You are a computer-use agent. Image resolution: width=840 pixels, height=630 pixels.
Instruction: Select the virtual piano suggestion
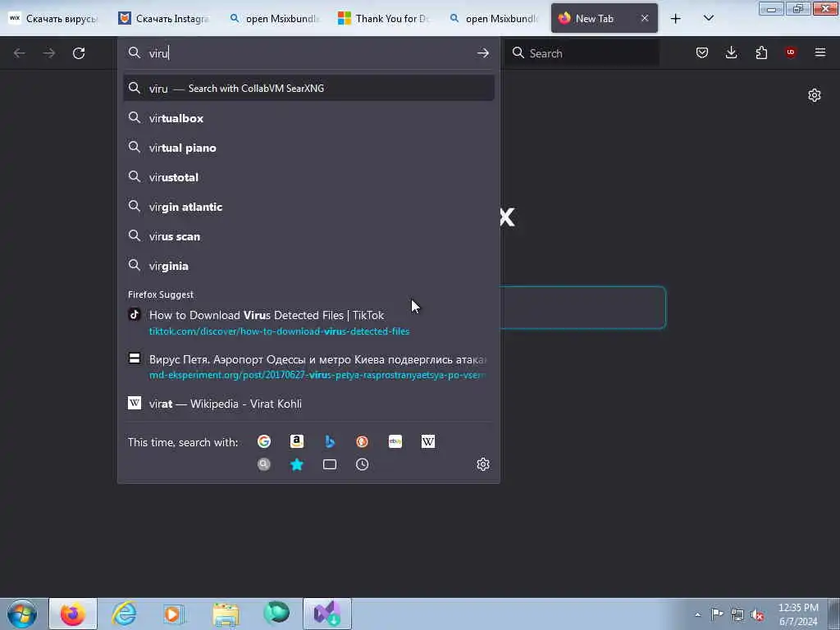coord(308,148)
